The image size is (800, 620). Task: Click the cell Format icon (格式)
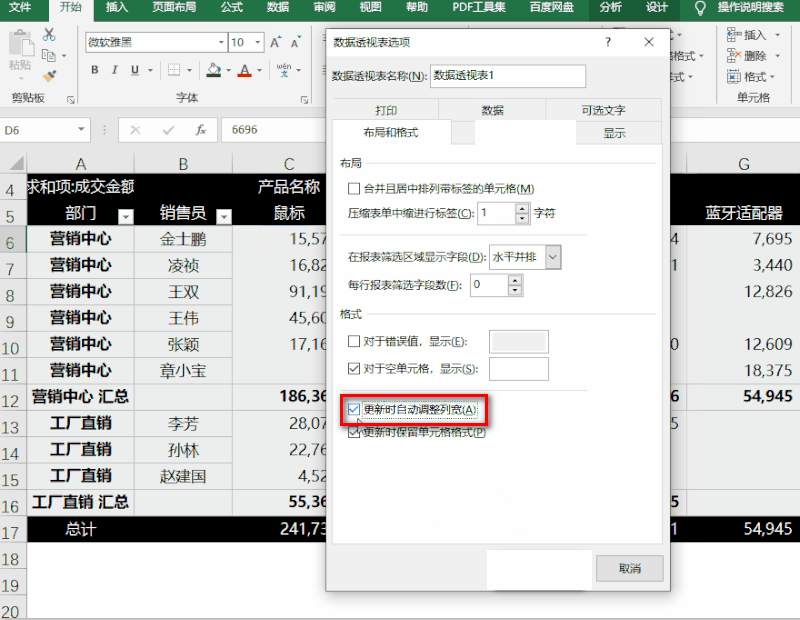[734, 77]
